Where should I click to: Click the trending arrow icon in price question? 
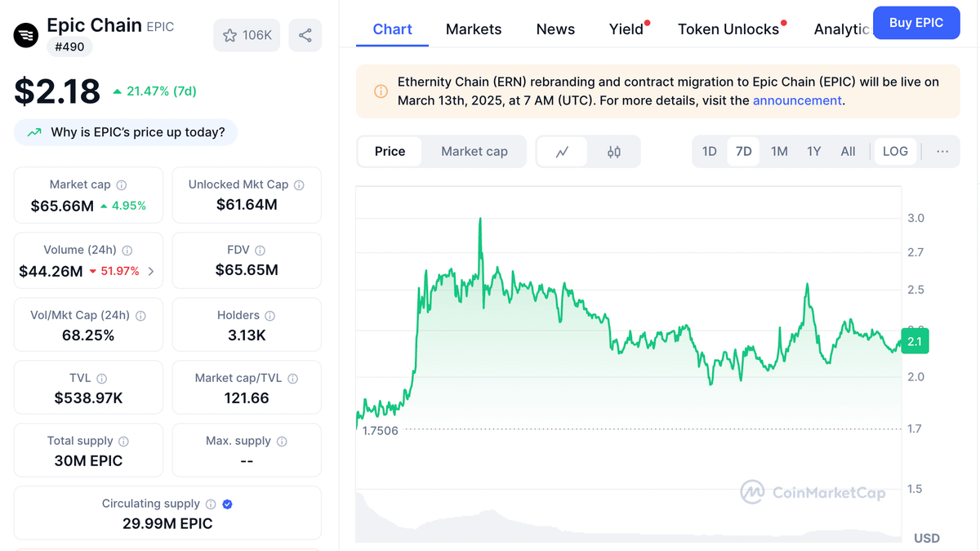click(34, 132)
